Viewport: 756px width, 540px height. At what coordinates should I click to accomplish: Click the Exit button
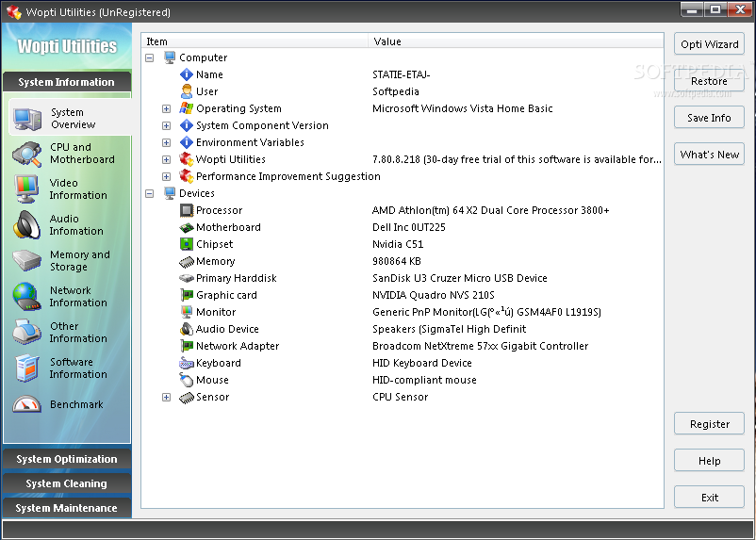click(709, 498)
